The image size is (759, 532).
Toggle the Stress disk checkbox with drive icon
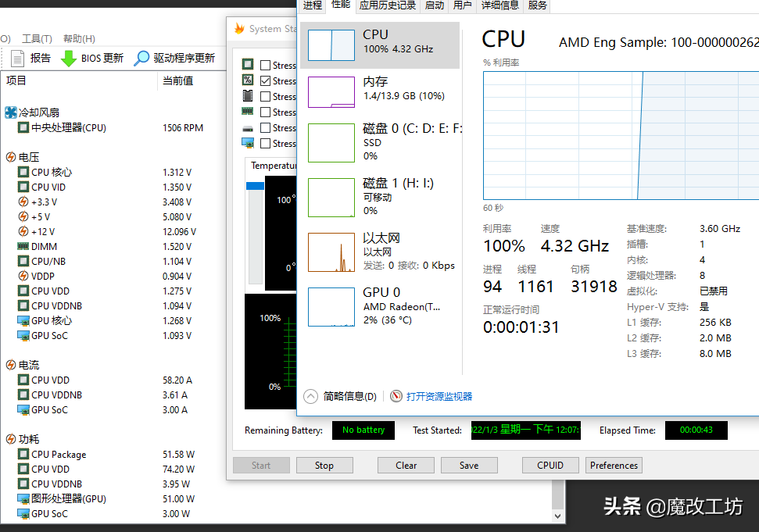(x=265, y=127)
